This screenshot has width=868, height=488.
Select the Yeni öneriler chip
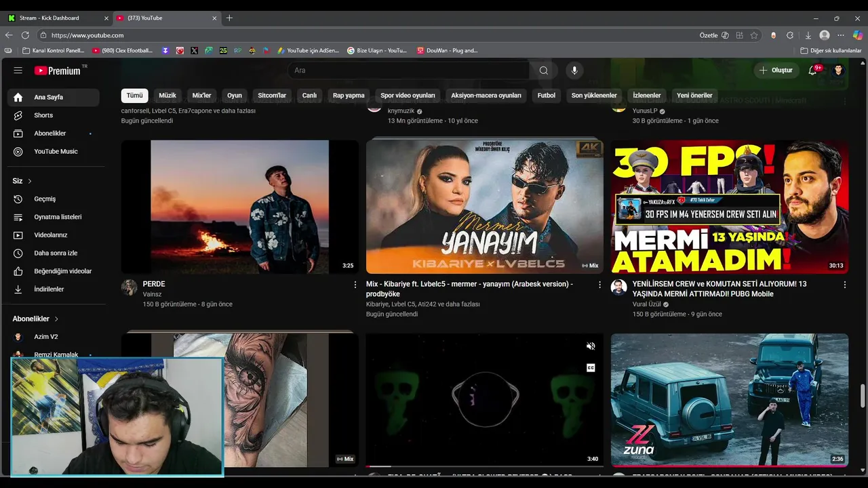(x=694, y=96)
